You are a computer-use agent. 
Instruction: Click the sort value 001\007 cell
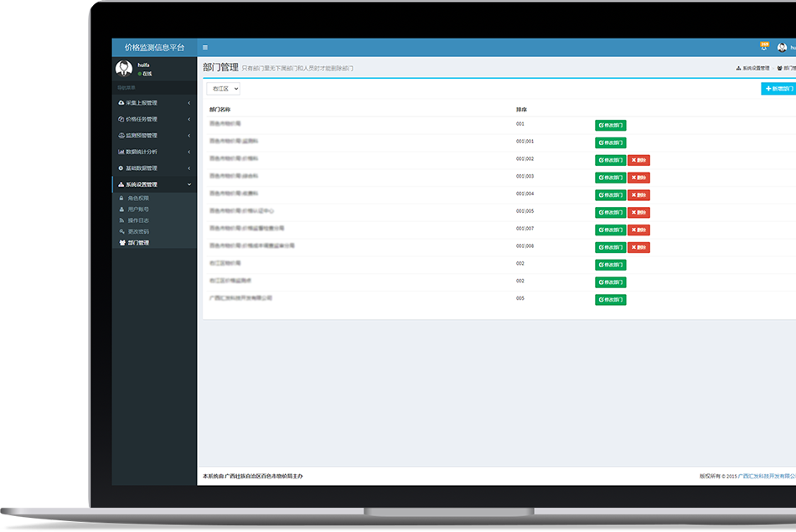point(525,229)
